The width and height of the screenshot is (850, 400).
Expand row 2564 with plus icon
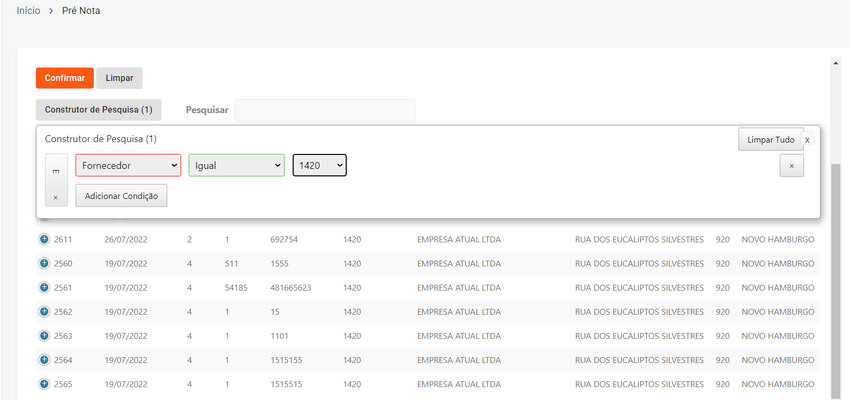[x=44, y=360]
